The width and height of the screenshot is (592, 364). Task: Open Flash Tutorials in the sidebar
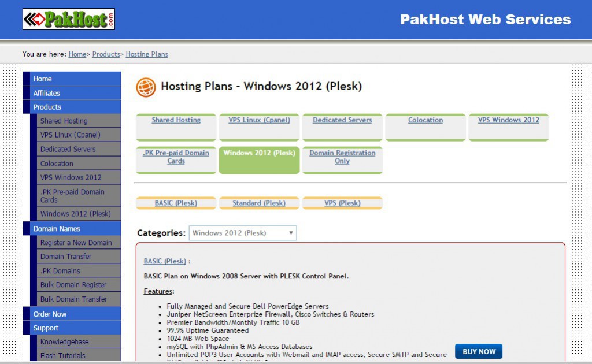point(79,355)
